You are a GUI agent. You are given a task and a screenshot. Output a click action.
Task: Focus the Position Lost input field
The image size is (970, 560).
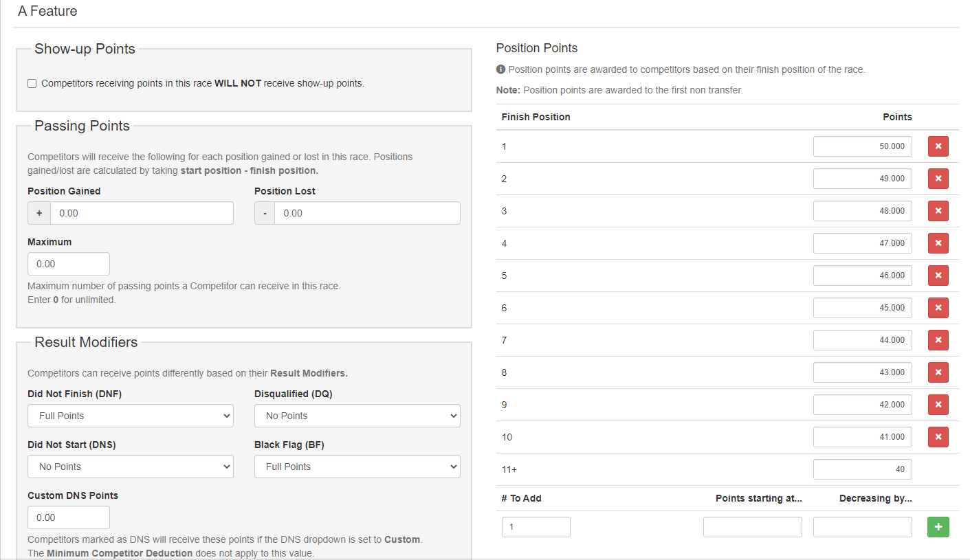tap(367, 213)
